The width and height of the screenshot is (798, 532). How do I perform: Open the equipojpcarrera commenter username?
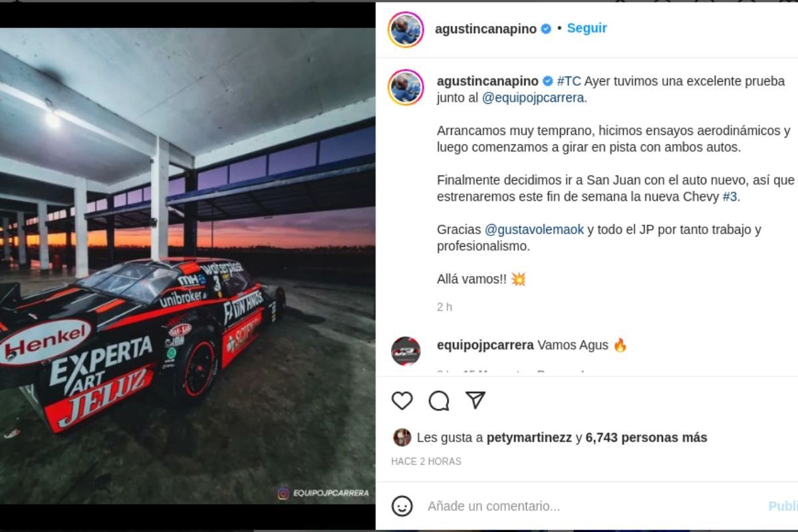[485, 345]
